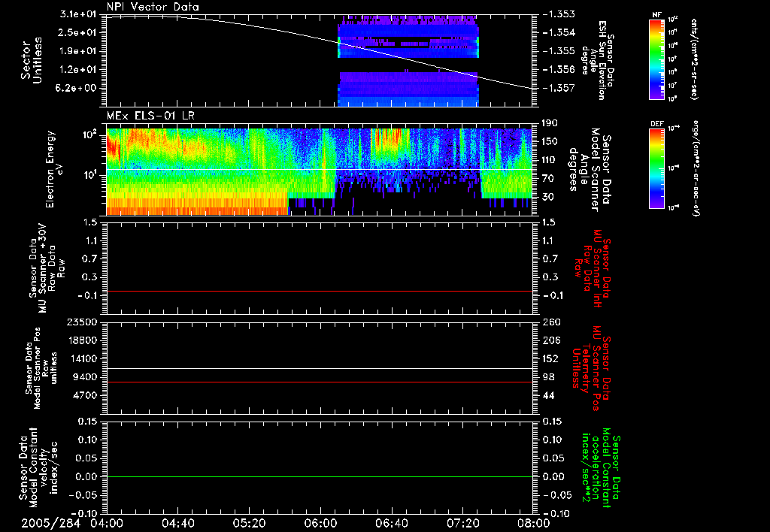Click the "DEF" label above the color bar
The image size is (770, 532).
pyautogui.click(x=656, y=124)
